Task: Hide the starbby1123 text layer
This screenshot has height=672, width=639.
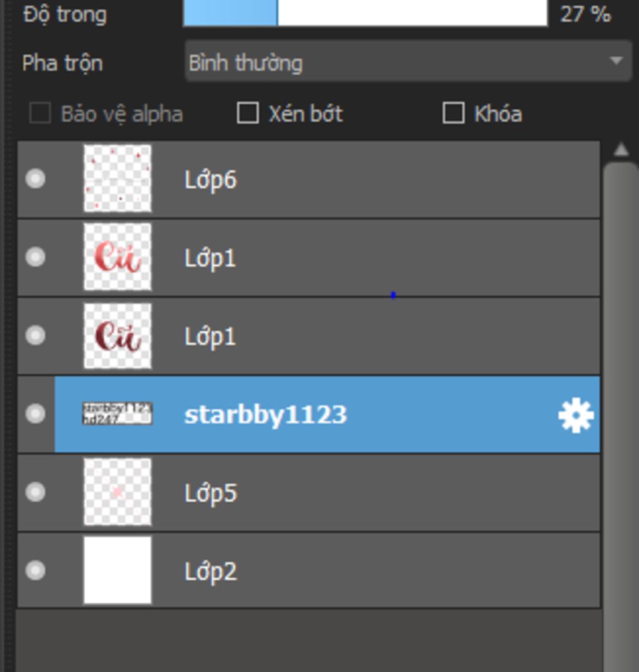Action: pos(35,414)
